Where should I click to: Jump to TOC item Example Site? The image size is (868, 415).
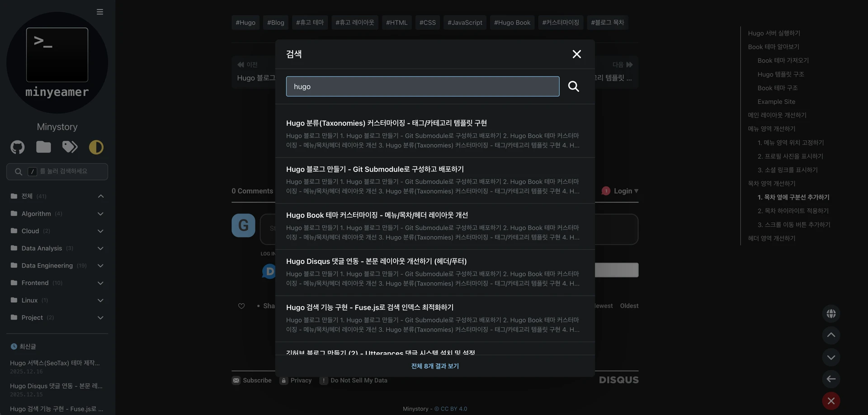pos(776,102)
